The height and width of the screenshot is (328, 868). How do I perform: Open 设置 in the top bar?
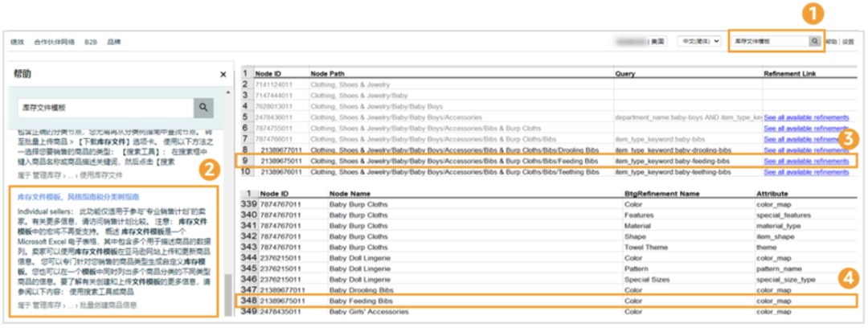pos(848,42)
